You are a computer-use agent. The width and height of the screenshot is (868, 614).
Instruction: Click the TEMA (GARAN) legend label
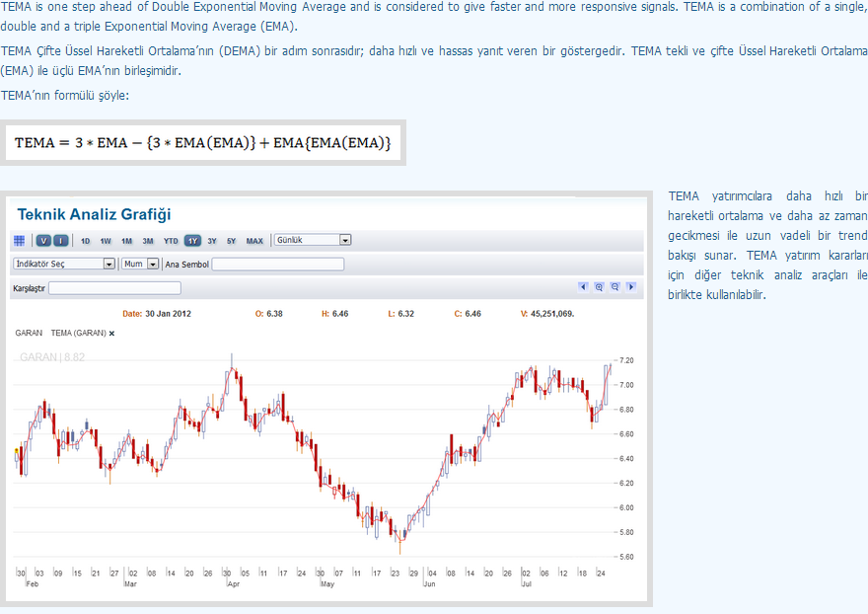coord(79,333)
